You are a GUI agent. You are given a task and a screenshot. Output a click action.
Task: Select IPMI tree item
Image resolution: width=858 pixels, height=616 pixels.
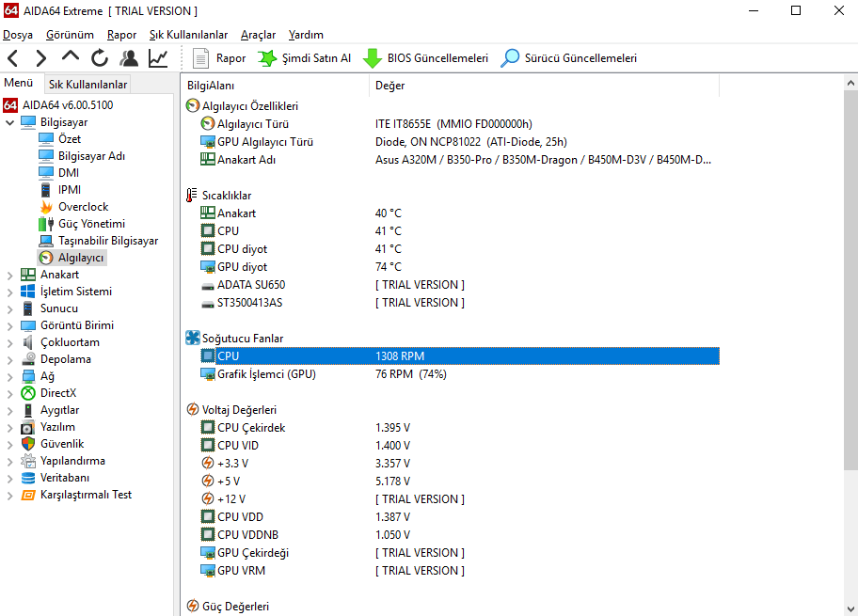click(x=70, y=190)
